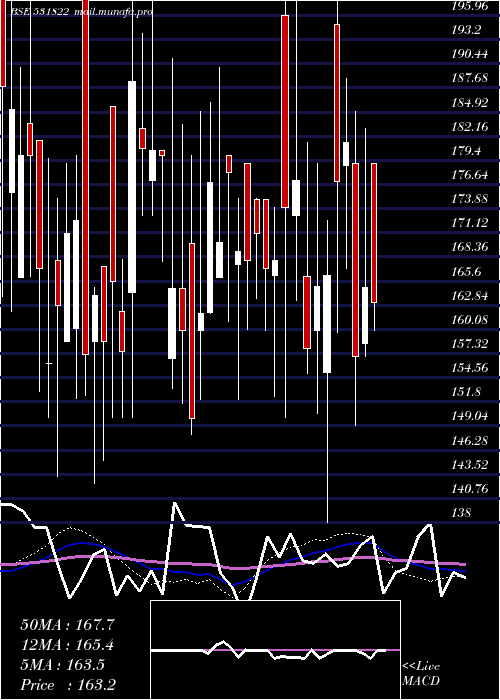Select the 143.52 price axis label
500x700 pixels.
470,465
